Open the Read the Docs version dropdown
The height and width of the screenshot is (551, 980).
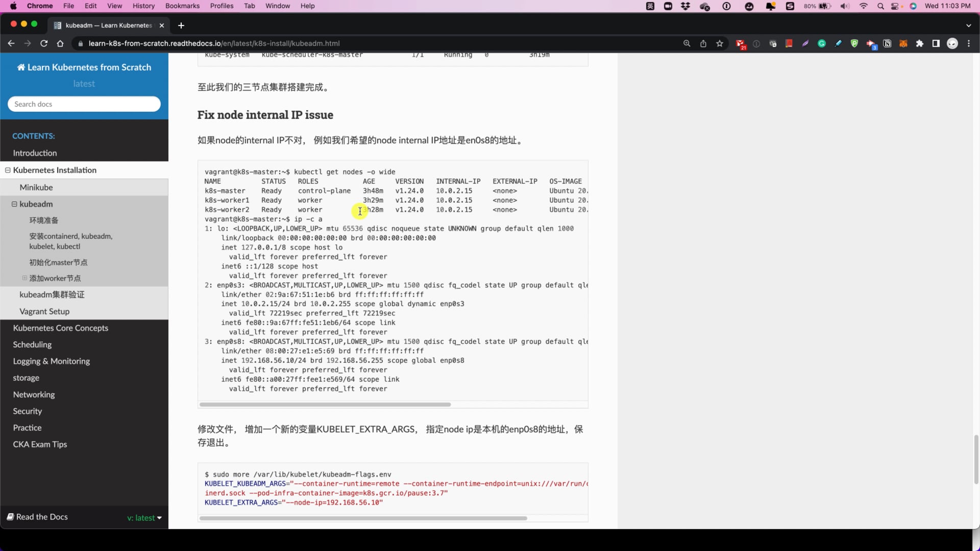tap(144, 517)
